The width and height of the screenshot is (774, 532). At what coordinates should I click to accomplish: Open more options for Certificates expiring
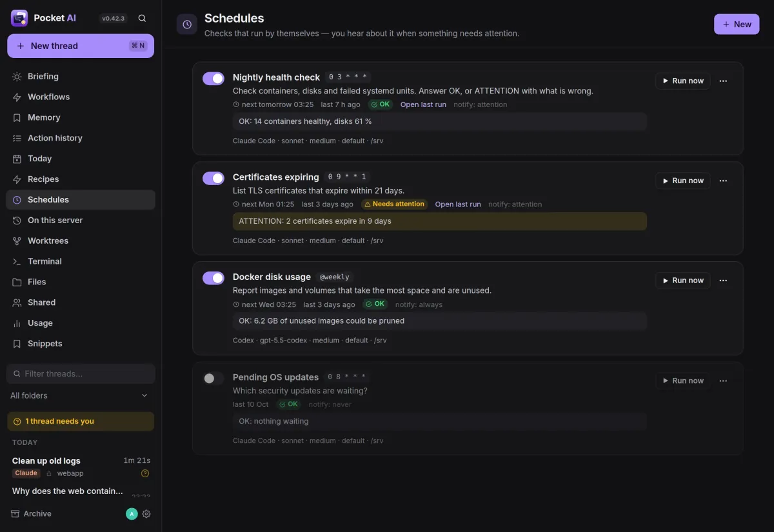click(x=723, y=181)
